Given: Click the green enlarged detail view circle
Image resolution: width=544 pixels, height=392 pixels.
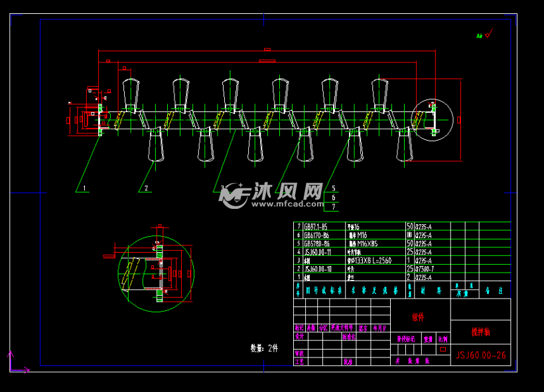Looking at the screenshot, I should (x=156, y=274).
